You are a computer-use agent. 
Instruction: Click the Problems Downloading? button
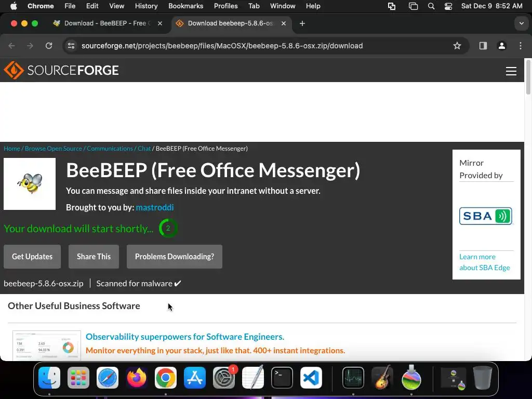175,257
